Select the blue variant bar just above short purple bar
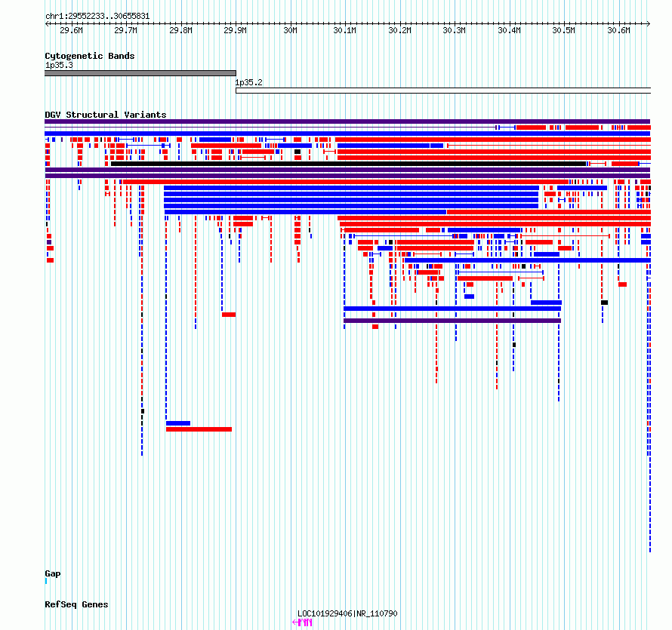The image size is (672, 630). 452,309
